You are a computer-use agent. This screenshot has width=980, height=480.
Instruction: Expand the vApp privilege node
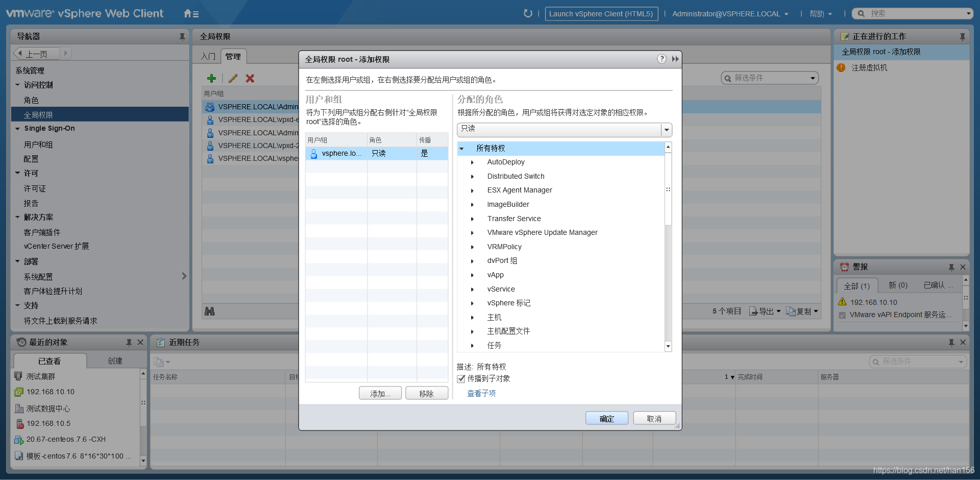pyautogui.click(x=472, y=275)
